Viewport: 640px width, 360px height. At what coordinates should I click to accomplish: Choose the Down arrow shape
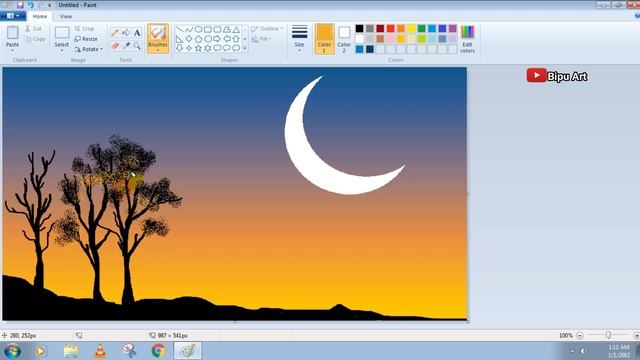[x=180, y=48]
